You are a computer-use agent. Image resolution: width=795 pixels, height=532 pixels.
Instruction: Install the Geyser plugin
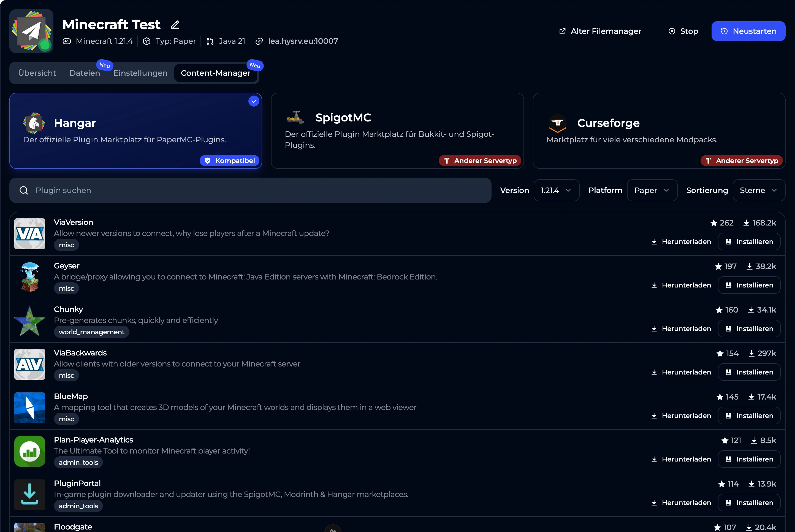click(749, 285)
